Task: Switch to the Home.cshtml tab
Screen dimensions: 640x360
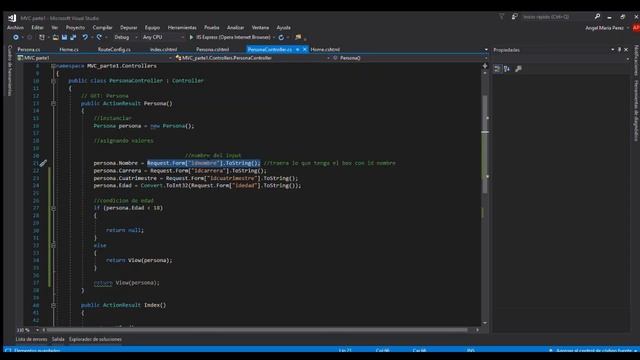Action: click(325, 49)
